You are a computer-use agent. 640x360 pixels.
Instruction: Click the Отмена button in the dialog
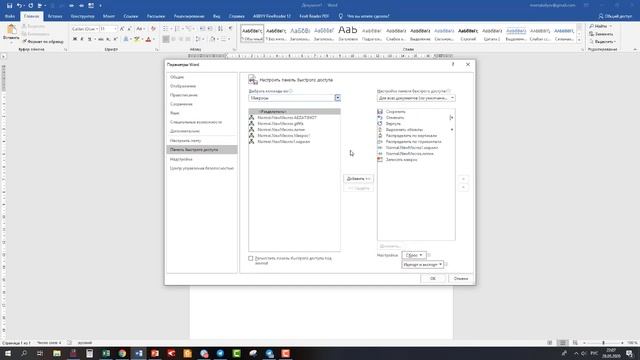click(461, 278)
